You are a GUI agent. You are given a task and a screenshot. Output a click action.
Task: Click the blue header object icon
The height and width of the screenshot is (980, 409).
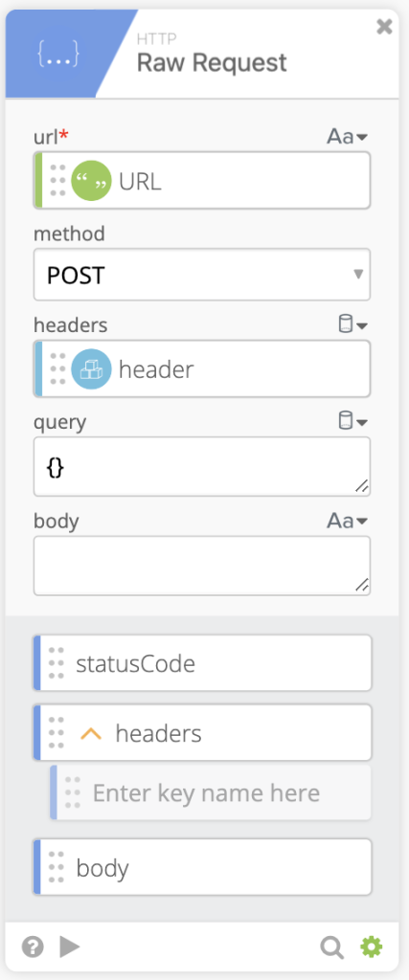91,368
